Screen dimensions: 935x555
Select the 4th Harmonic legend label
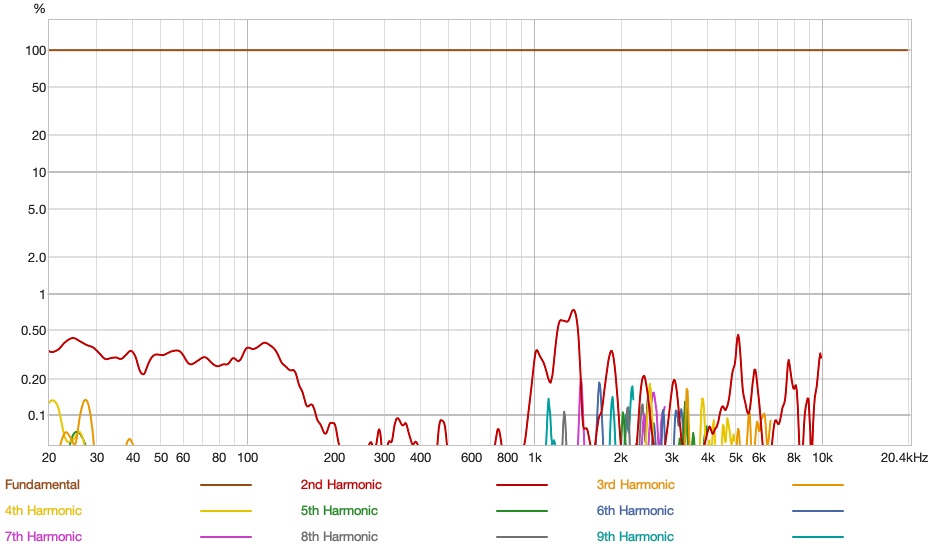click(x=43, y=511)
